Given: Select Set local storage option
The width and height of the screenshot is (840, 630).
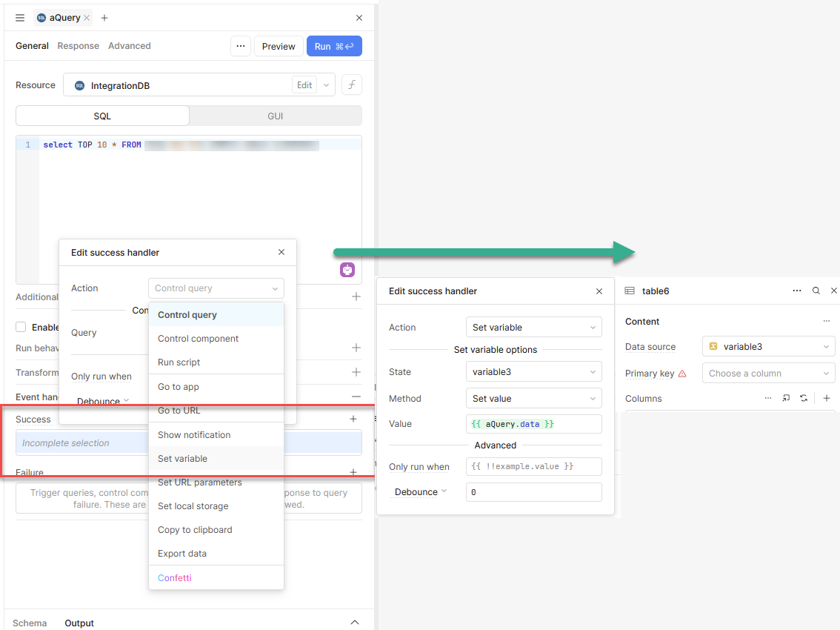Looking at the screenshot, I should tap(216, 505).
